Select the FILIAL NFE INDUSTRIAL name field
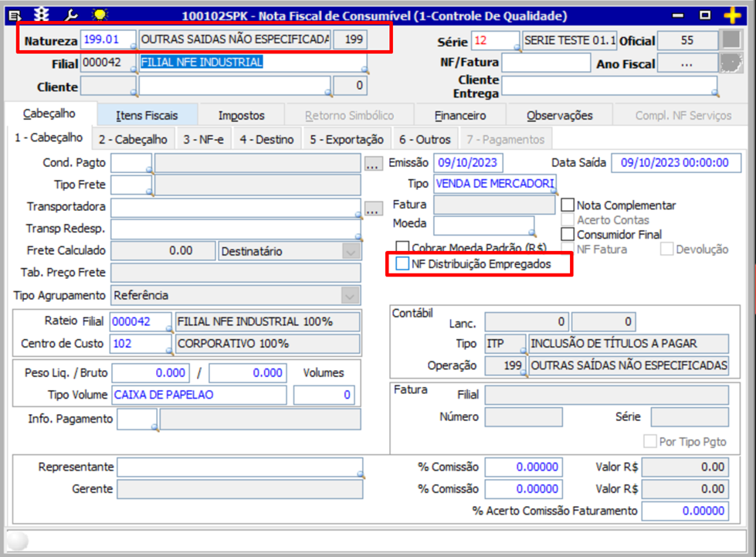Viewport: 756px width, 557px height. [253, 63]
